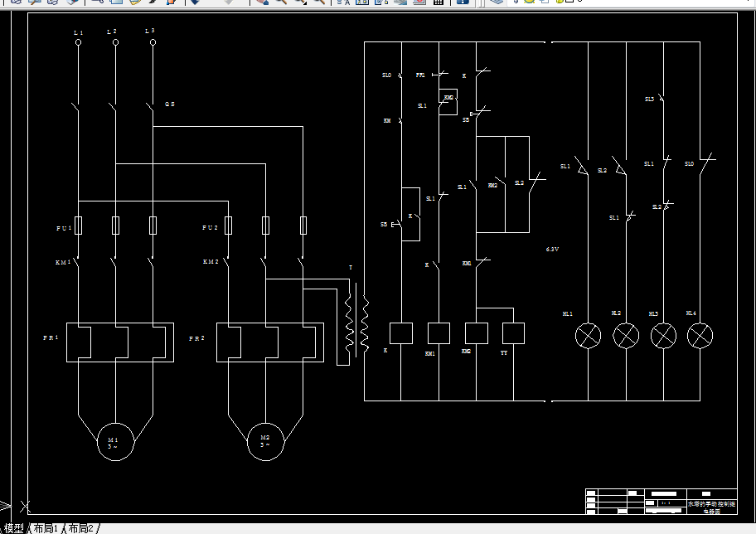
Task: Click the L3 terminal label
Action: pos(149,31)
